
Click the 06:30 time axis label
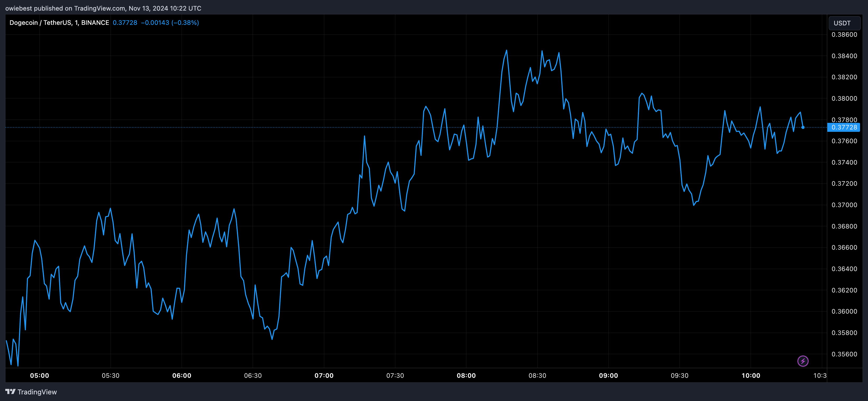[x=253, y=375]
